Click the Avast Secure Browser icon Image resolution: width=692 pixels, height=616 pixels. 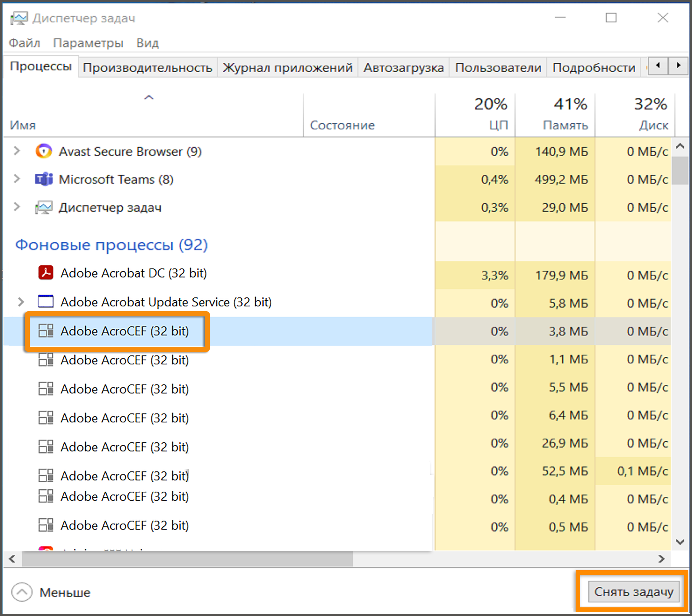(x=44, y=151)
